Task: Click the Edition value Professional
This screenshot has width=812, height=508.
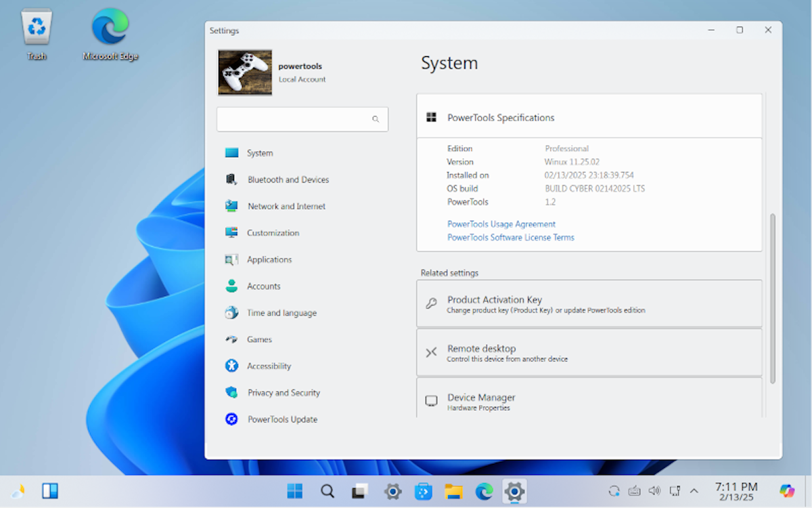Action: pyautogui.click(x=567, y=148)
